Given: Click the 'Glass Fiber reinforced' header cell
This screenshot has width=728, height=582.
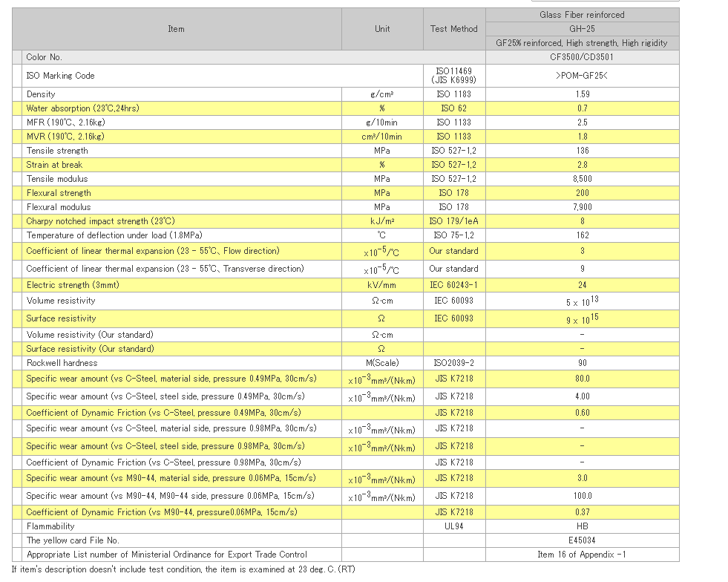Looking at the screenshot, I should (582, 15).
